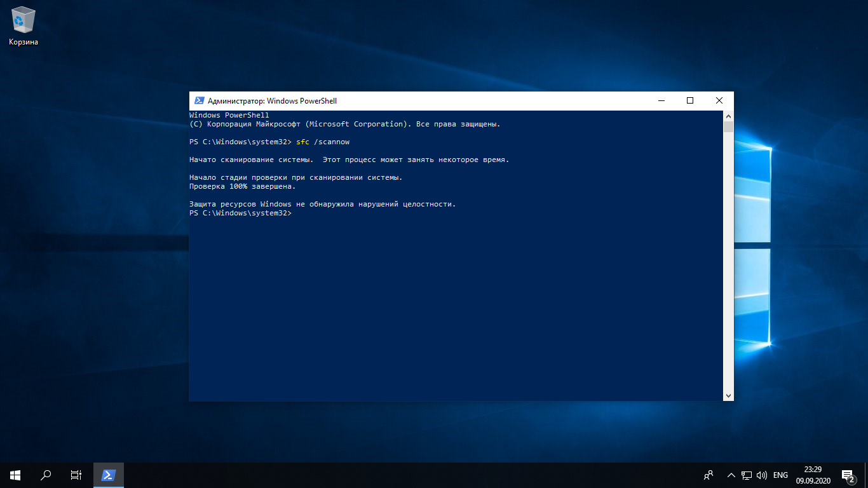Switch input language via ENG indicator
The width and height of the screenshot is (868, 488).
pyautogui.click(x=781, y=475)
